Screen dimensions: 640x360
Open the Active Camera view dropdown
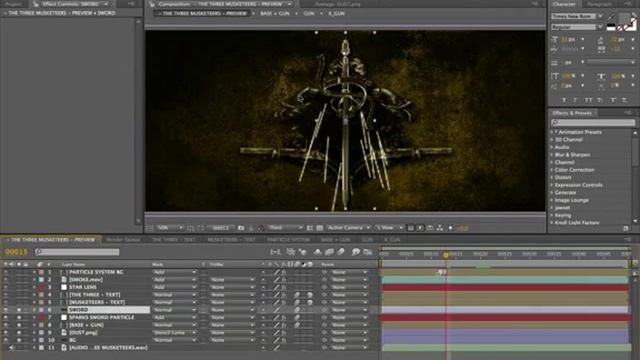click(x=348, y=228)
